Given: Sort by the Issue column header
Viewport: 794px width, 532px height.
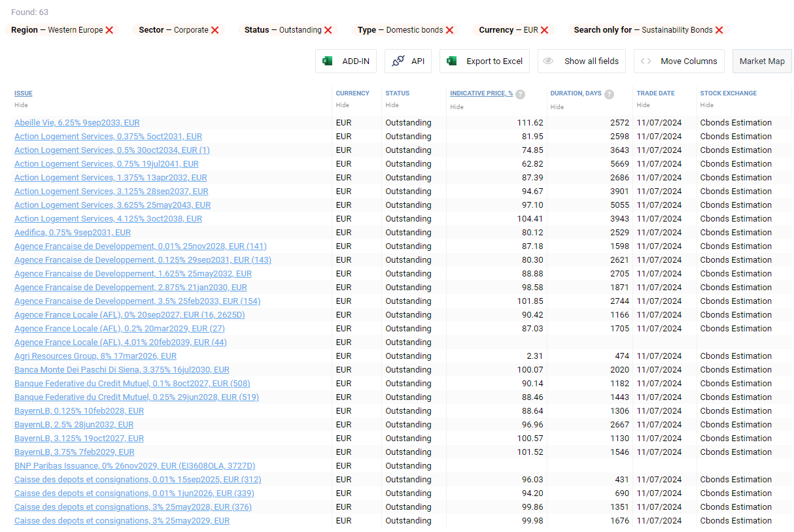Looking at the screenshot, I should coord(24,93).
